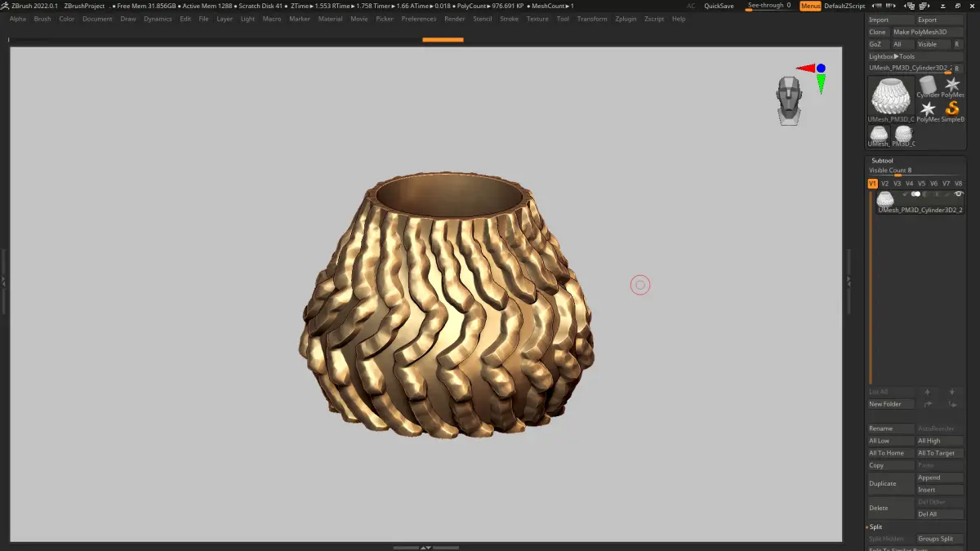The height and width of the screenshot is (551, 980).
Task: Open the Alpha menu
Action: click(x=17, y=19)
